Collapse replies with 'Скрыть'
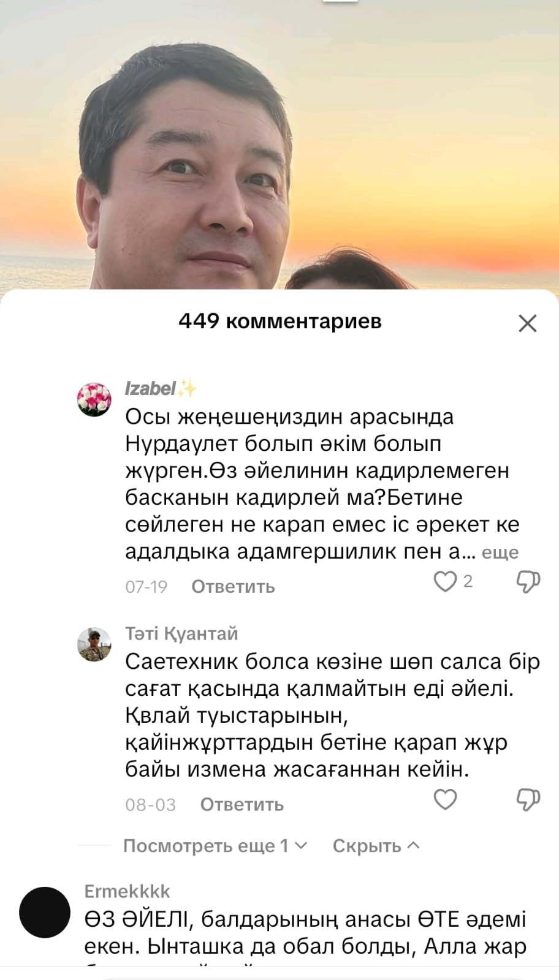 [376, 846]
